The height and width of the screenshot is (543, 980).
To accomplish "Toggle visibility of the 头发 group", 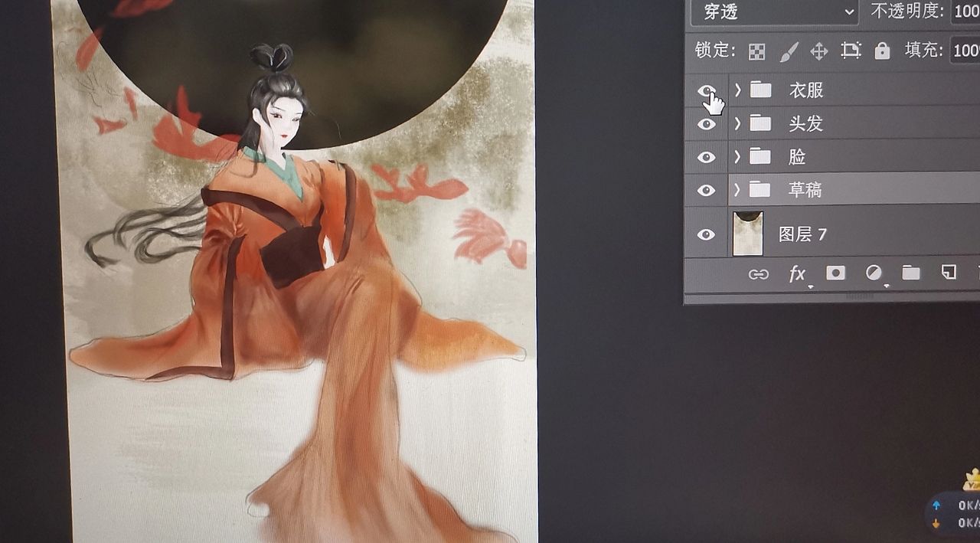I will (x=706, y=123).
